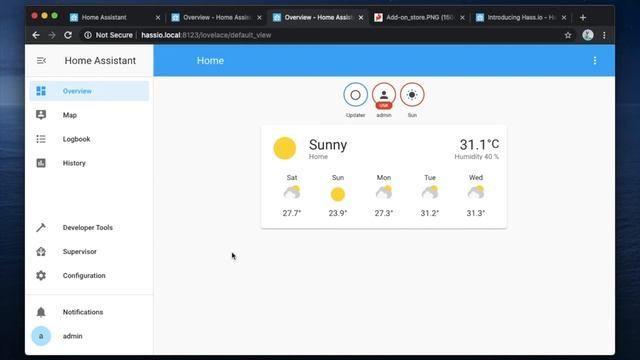Click the Sunny weather title
The height and width of the screenshot is (360, 640).
coord(328,145)
